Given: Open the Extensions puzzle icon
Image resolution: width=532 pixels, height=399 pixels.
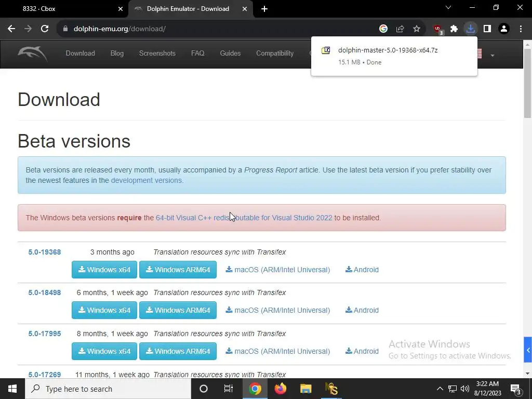Looking at the screenshot, I should [x=454, y=29].
